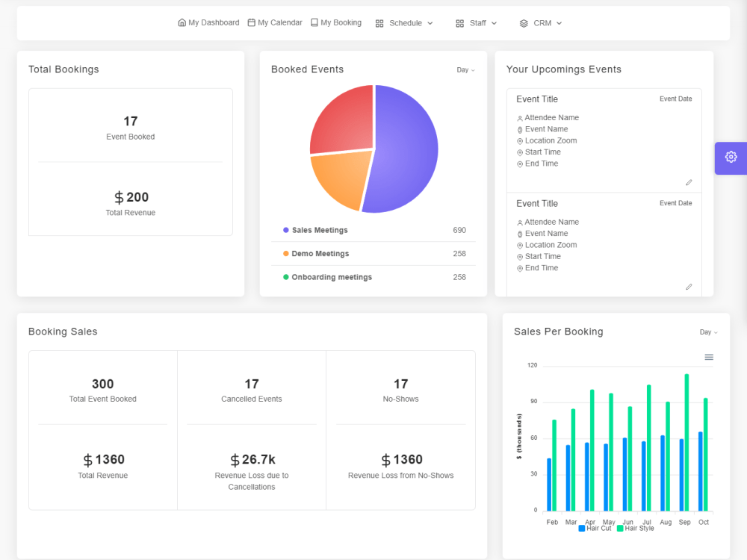Select the Demo Meetings legend row
This screenshot has width=747, height=560.
[373, 254]
